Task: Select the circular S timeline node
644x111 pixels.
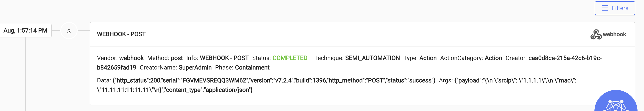Action: coord(69,31)
